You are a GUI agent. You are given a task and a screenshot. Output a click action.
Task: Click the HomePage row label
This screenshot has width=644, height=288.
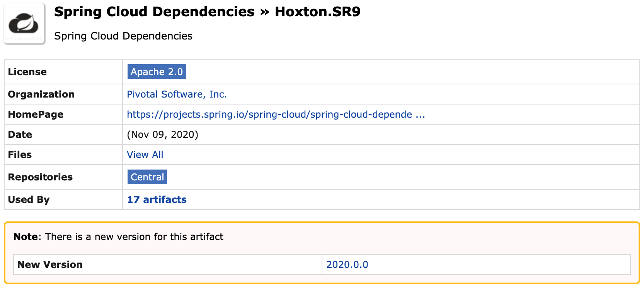pos(36,114)
